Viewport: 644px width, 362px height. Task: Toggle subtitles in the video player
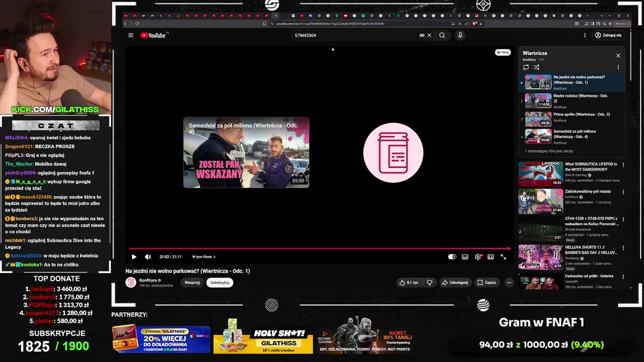point(465,257)
